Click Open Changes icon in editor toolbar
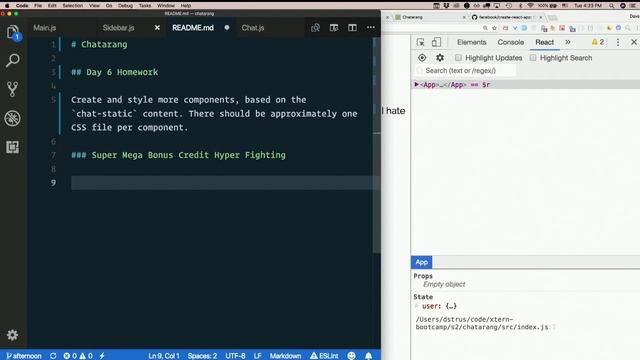The width and height of the screenshot is (640, 360). (315, 28)
